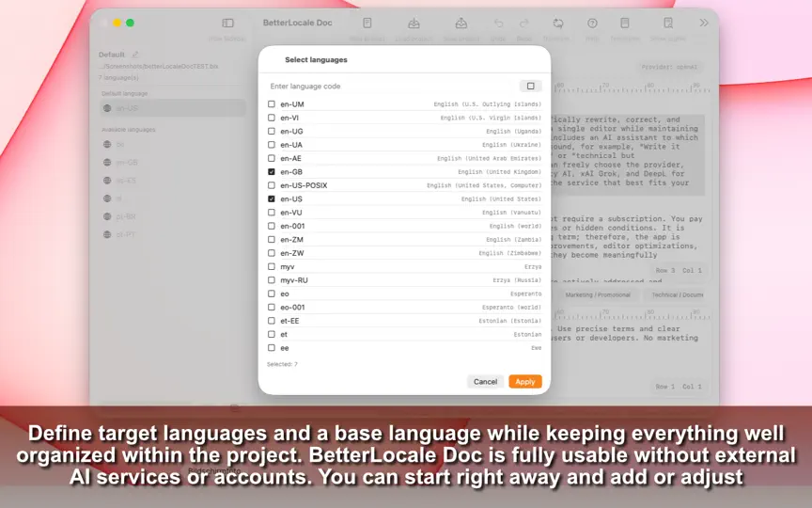Click the Undo arrow in the toolbar
This screenshot has height=508, width=812.
click(x=498, y=23)
